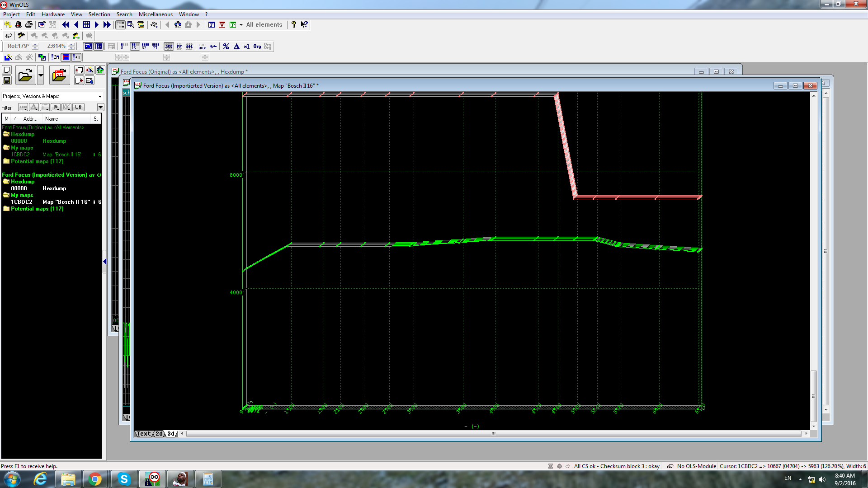Viewport: 868px width, 488px height.
Task: Click the percent difference icon
Action: [x=226, y=46]
